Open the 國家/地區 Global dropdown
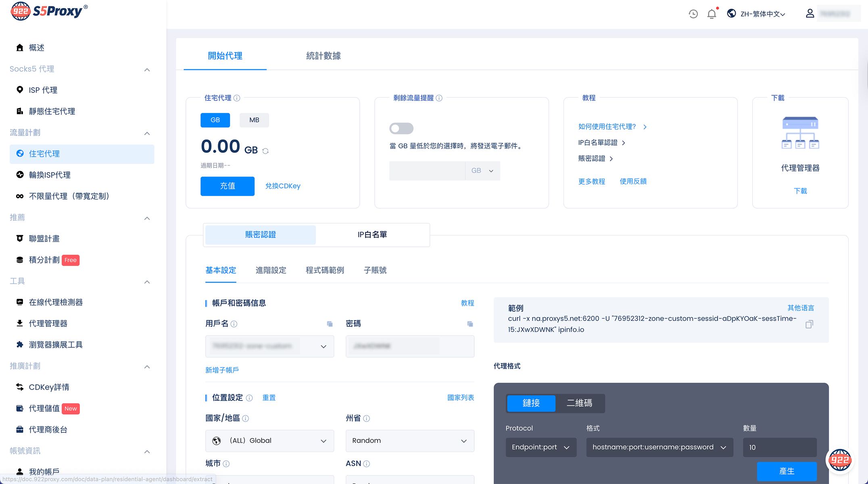This screenshot has width=868, height=484. tap(269, 441)
